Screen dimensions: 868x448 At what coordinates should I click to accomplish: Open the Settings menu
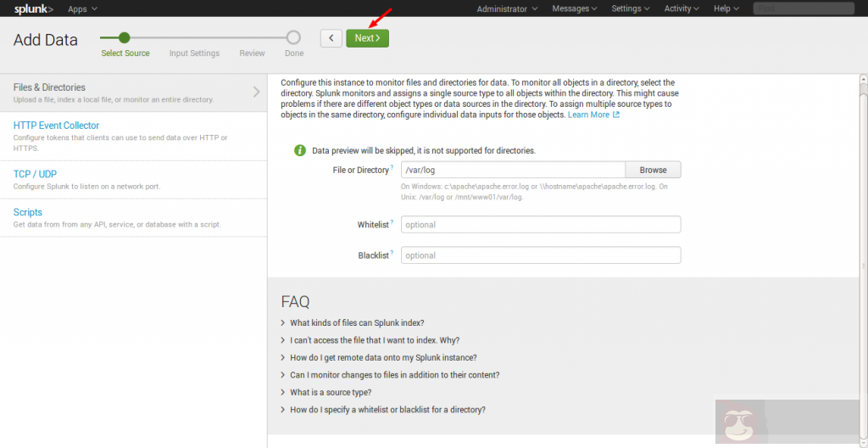point(631,8)
